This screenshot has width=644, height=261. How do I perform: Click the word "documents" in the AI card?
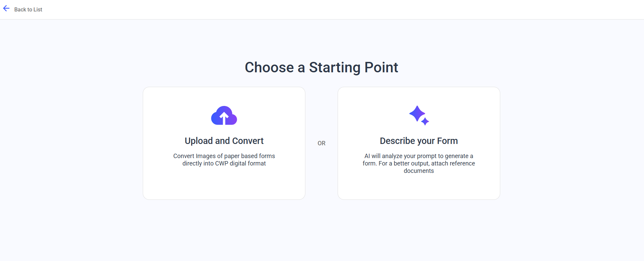coord(419,171)
